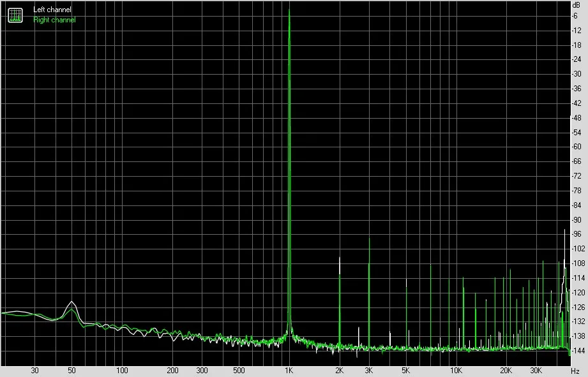Select the Left channel legend label

tap(52, 10)
